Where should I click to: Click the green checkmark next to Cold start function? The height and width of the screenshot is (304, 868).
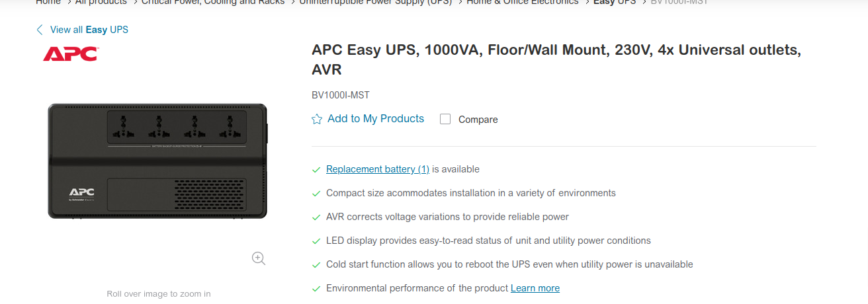(x=316, y=265)
